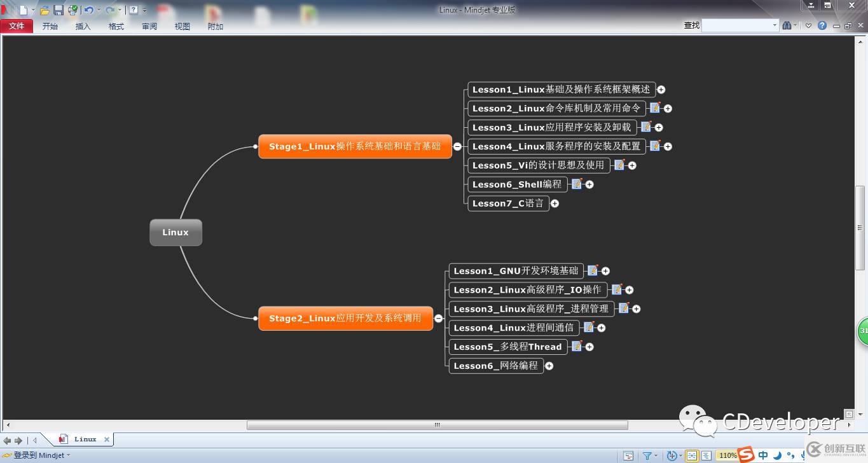
Task: Expand Lesson7_C语言 subtopics
Action: pyautogui.click(x=555, y=204)
